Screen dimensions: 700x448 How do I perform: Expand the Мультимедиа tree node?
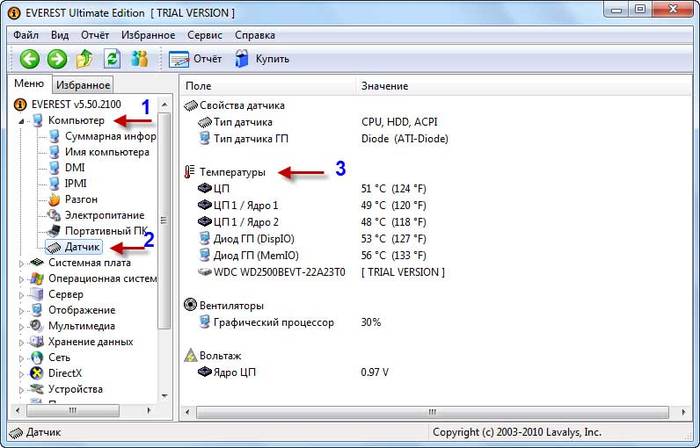[23, 326]
